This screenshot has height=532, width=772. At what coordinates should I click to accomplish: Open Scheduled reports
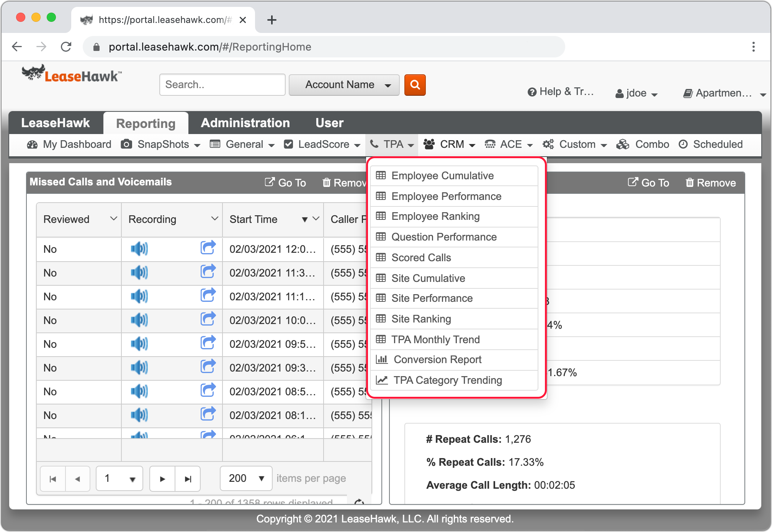point(711,144)
